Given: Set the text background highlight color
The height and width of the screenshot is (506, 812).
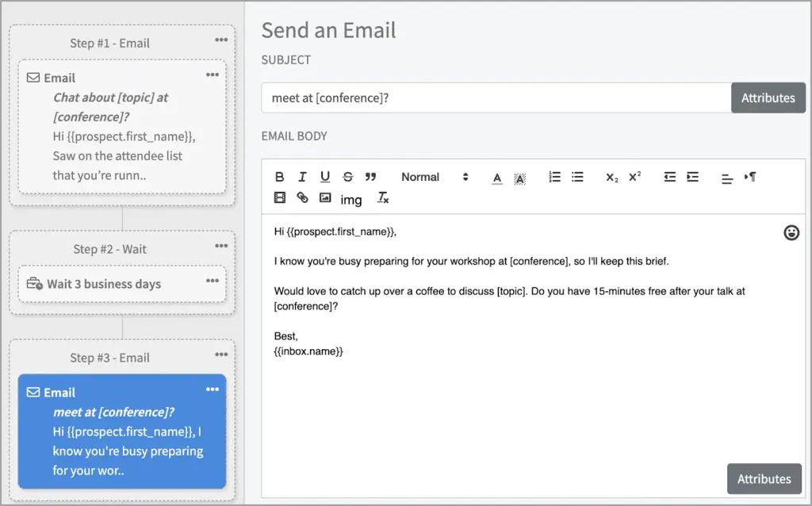Looking at the screenshot, I should [x=520, y=178].
